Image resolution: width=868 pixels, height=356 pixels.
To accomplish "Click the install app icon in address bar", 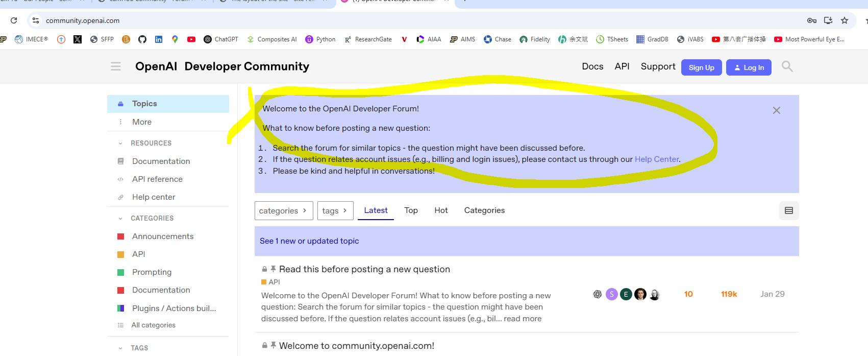I will click(x=828, y=20).
